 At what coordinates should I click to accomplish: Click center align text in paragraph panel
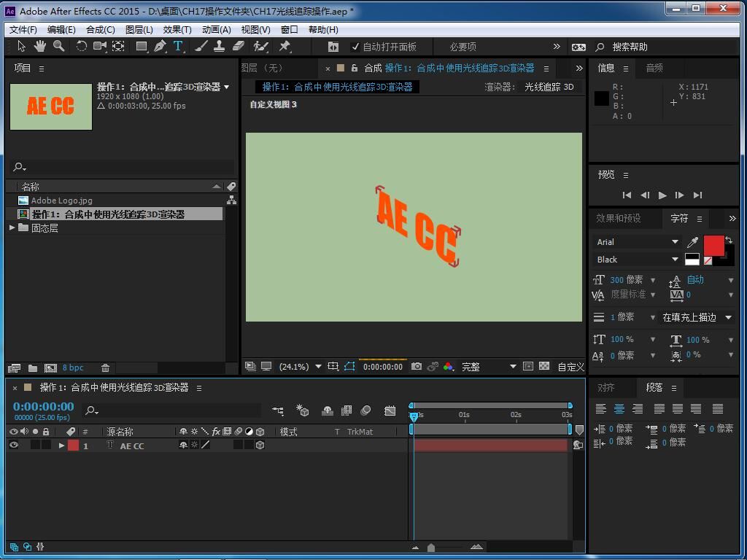pyautogui.click(x=619, y=408)
